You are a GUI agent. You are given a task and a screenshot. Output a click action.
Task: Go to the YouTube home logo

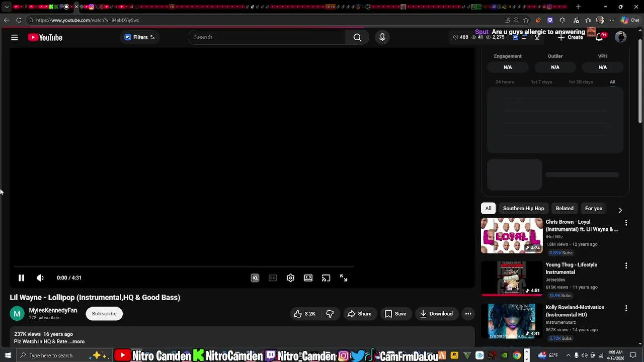(45, 37)
